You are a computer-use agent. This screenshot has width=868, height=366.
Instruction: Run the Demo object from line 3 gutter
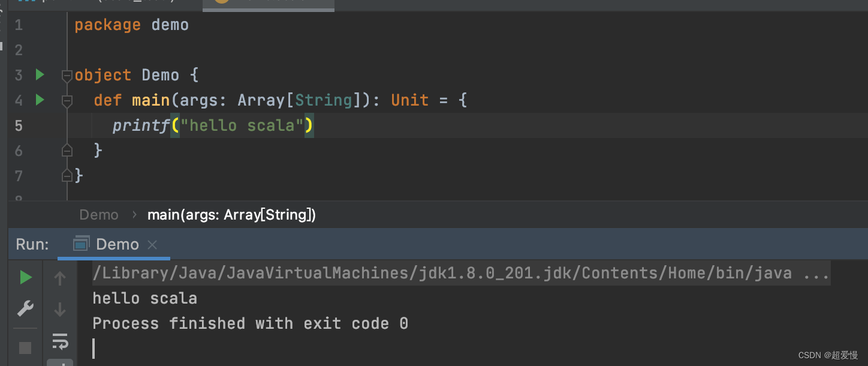coord(40,74)
